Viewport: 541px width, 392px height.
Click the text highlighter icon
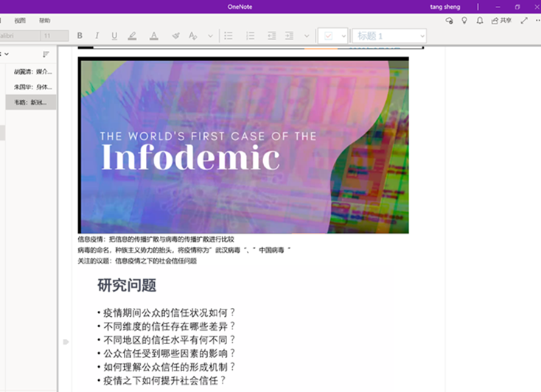132,35
